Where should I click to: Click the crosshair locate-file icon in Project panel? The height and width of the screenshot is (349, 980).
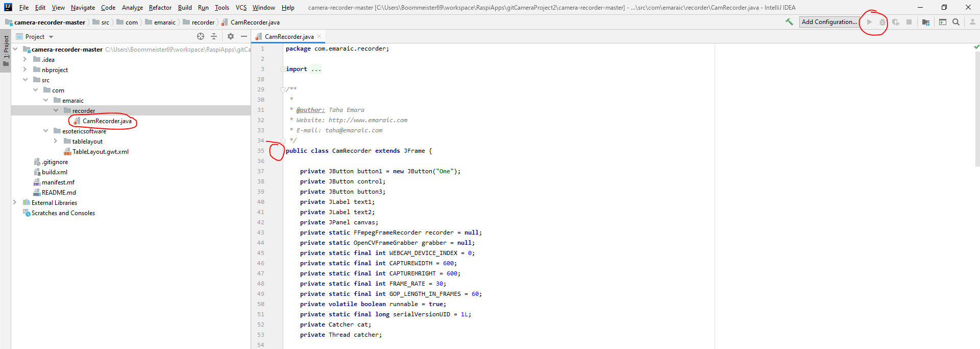click(x=201, y=36)
